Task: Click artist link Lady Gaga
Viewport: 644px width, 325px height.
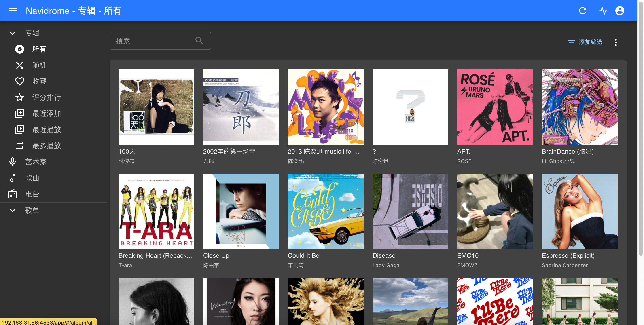Action: (386, 265)
